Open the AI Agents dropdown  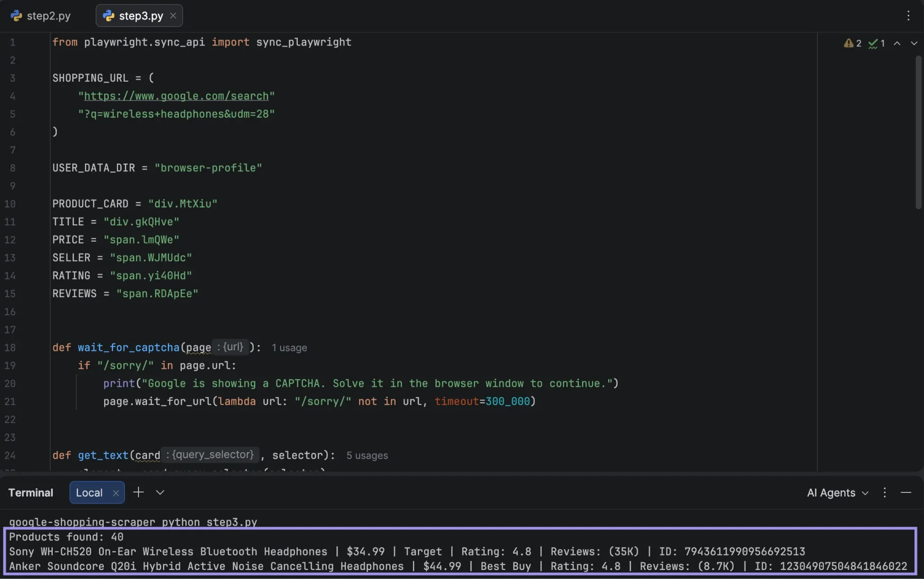837,492
